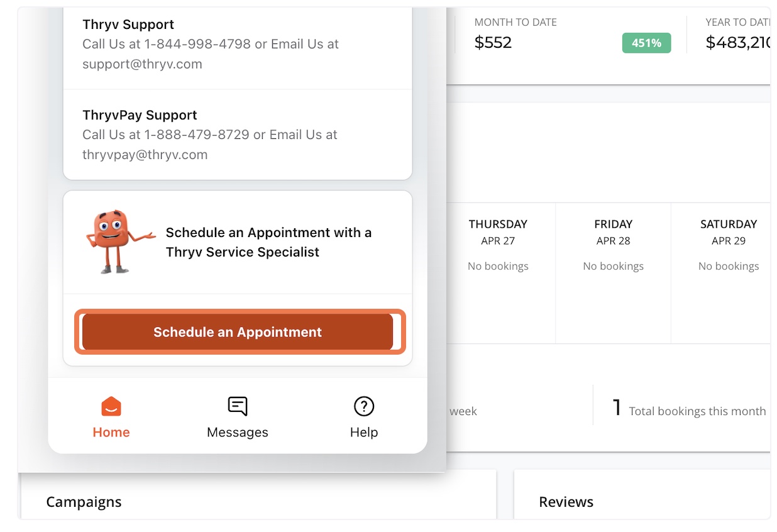
Task: Click the Month to Date $552 value
Action: [x=493, y=43]
